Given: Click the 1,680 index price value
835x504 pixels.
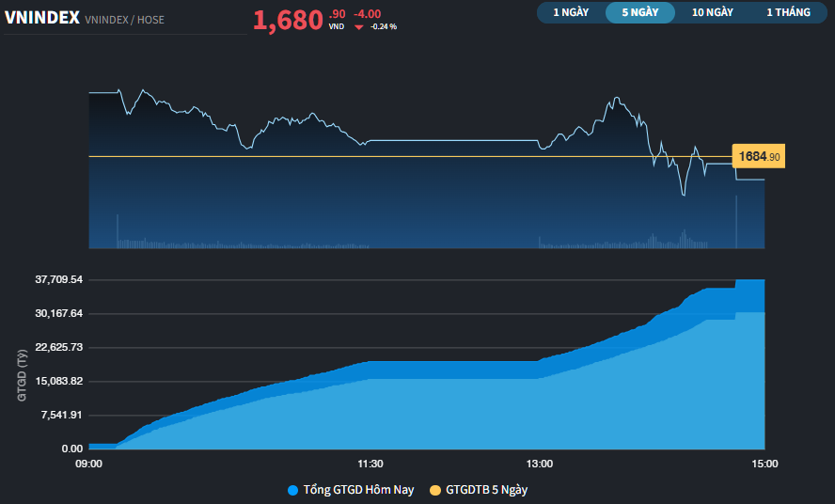Looking at the screenshot, I should (x=288, y=21).
